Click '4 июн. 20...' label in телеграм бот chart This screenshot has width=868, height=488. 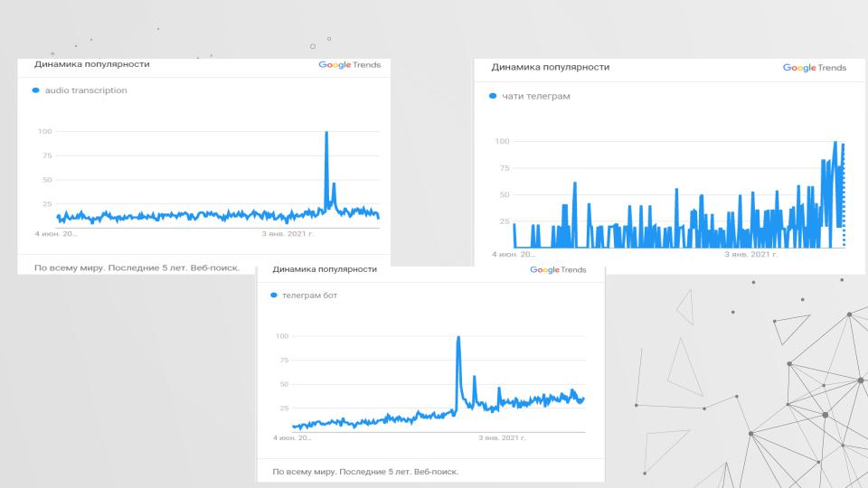coord(292,437)
